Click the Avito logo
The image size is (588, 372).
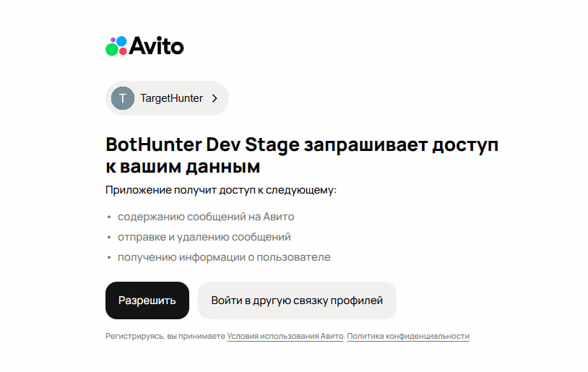coord(144,46)
